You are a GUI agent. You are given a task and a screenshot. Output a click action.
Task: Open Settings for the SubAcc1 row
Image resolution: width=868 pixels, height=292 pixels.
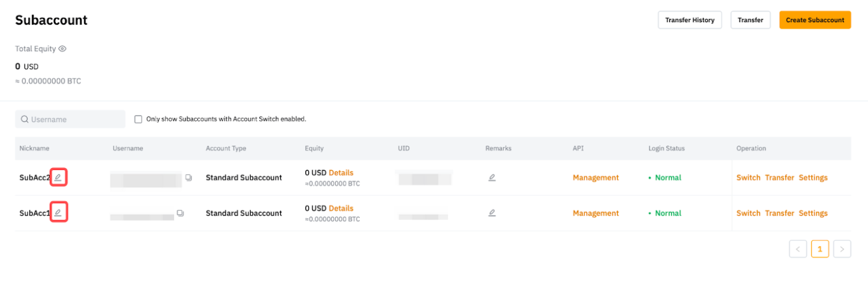pos(813,213)
